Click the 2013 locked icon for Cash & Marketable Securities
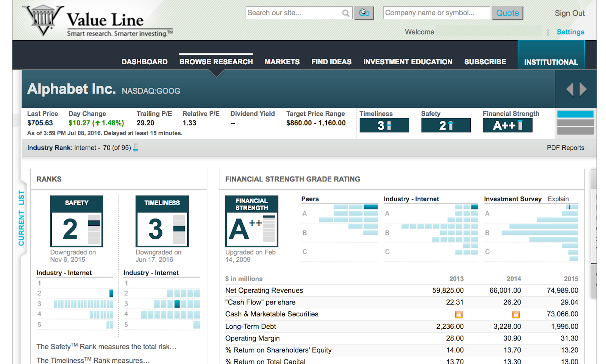 (459, 314)
